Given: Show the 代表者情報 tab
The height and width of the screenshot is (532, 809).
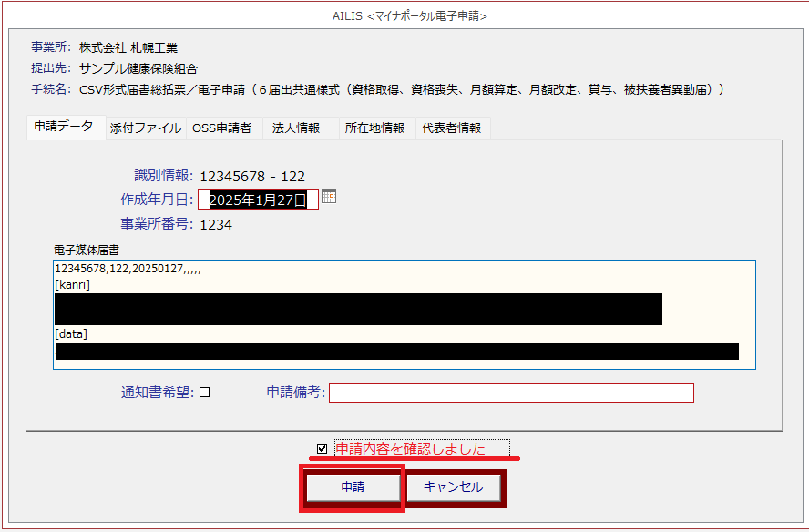Looking at the screenshot, I should click(451, 128).
